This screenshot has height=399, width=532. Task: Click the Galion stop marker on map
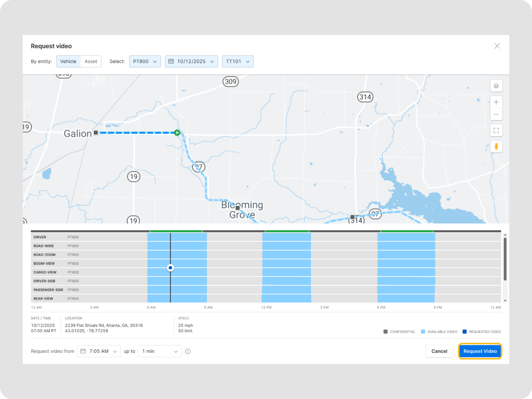pyautogui.click(x=96, y=133)
